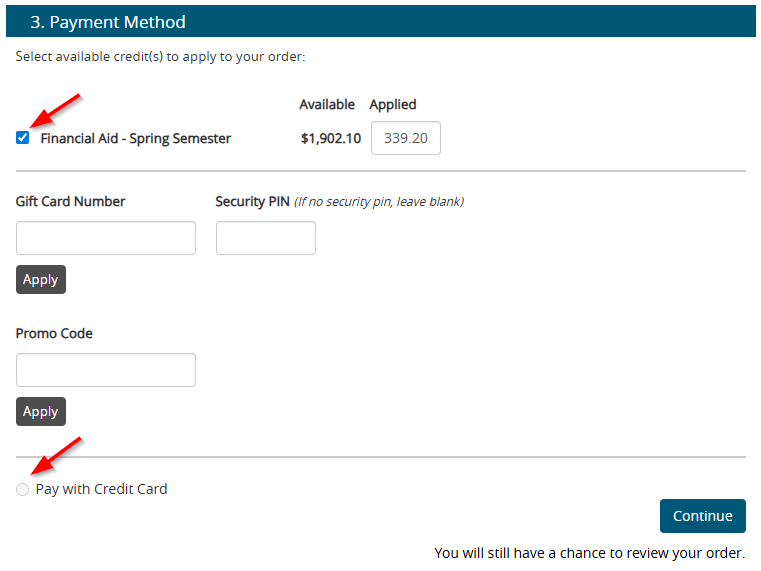
Task: Click the Security PIN label
Action: pos(252,201)
